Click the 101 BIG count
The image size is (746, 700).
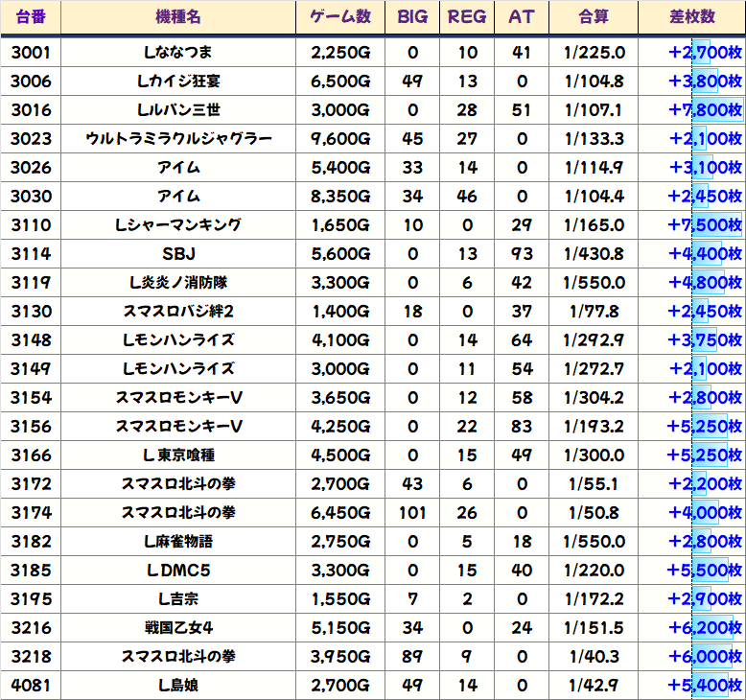tap(412, 513)
